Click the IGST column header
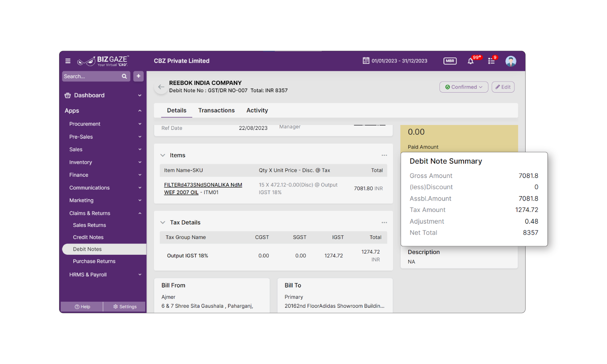607x364 pixels. click(x=338, y=237)
